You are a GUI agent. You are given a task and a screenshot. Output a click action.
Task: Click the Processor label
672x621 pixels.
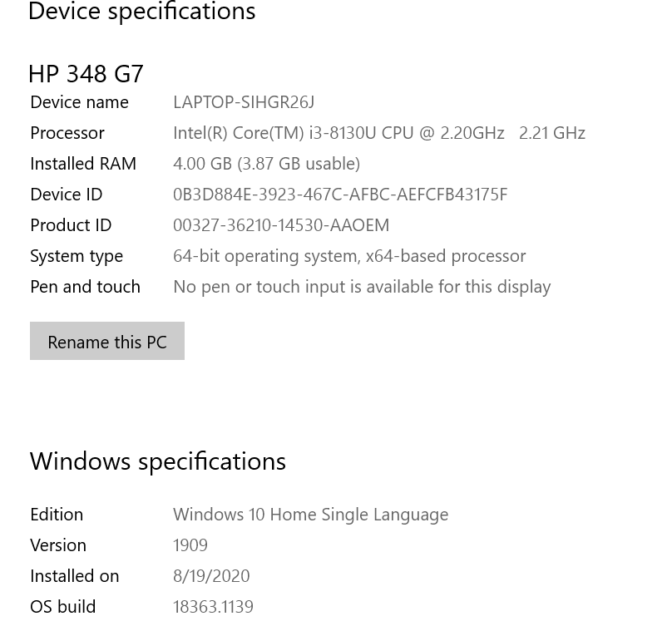click(x=67, y=133)
